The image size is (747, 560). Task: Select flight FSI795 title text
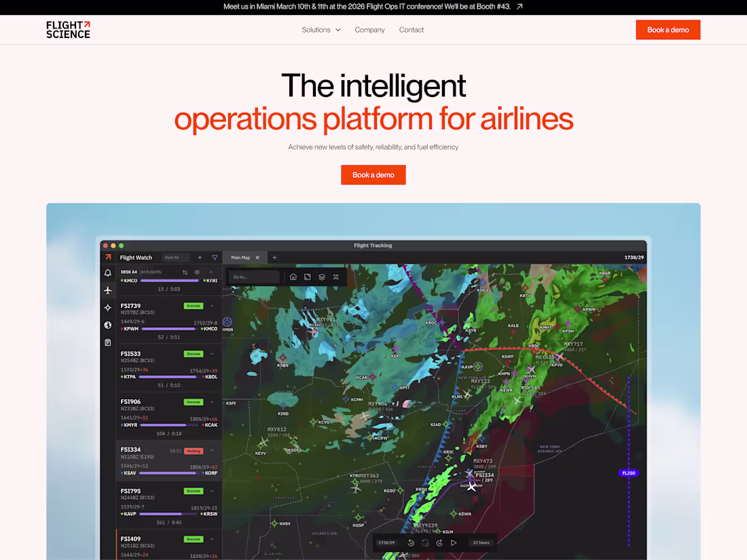coord(130,491)
